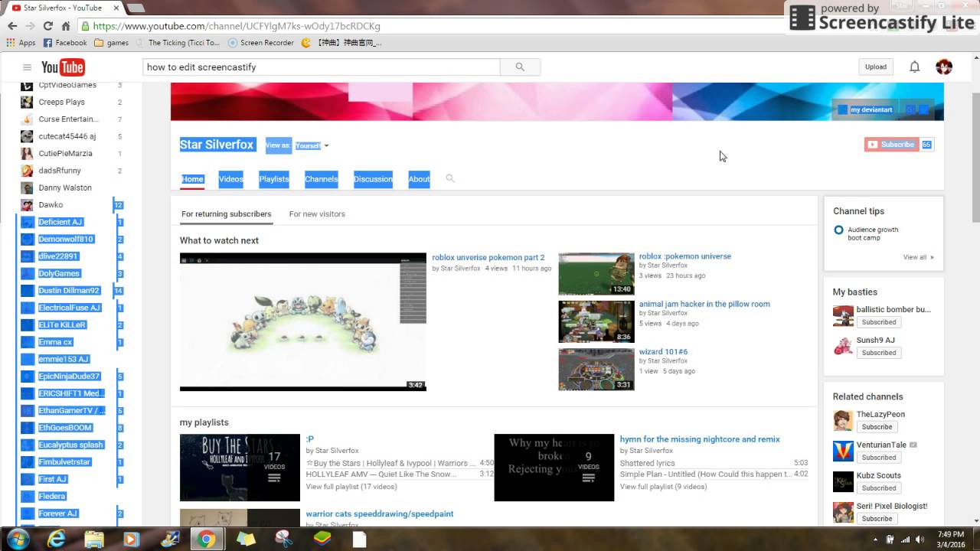Image resolution: width=980 pixels, height=551 pixels.
Task: Open the my deviantart banner link
Action: click(x=866, y=109)
